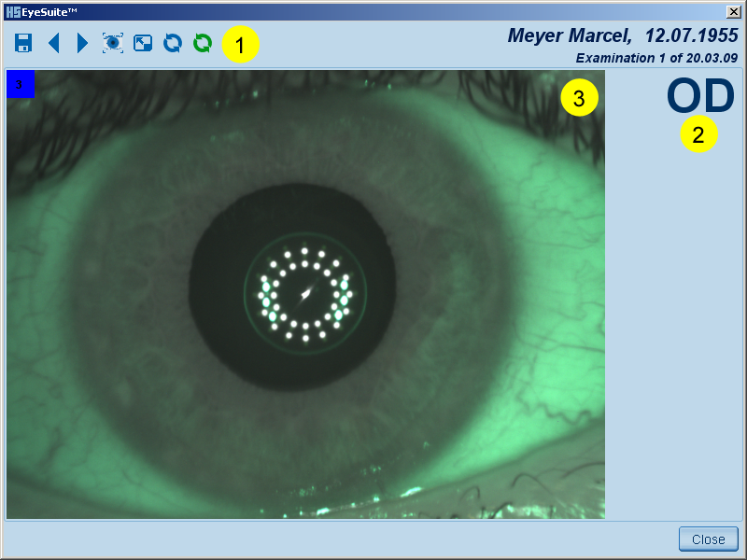Click the birth date 12.07.1955
Screen dimensions: 747x560
point(691,35)
